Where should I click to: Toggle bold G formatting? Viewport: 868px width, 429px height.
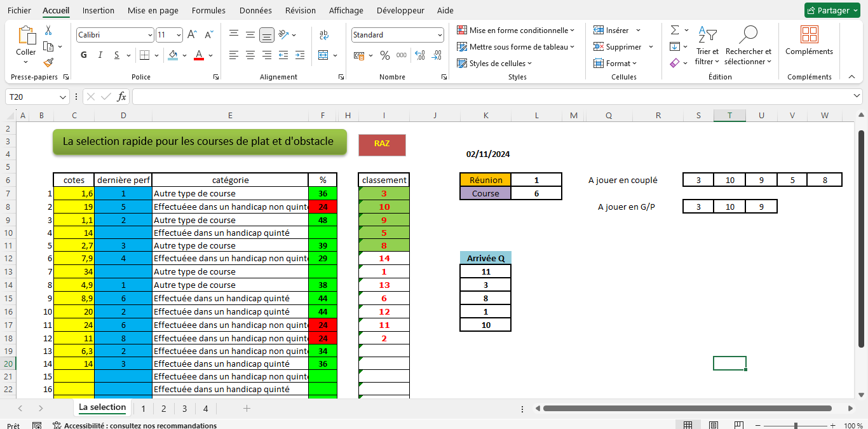click(84, 55)
